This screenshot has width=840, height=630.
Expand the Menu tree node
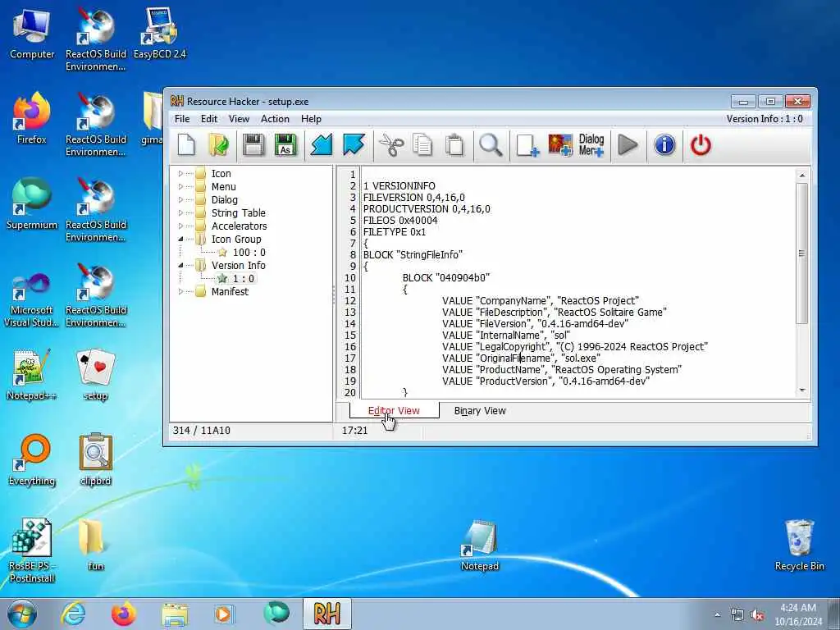coord(180,186)
